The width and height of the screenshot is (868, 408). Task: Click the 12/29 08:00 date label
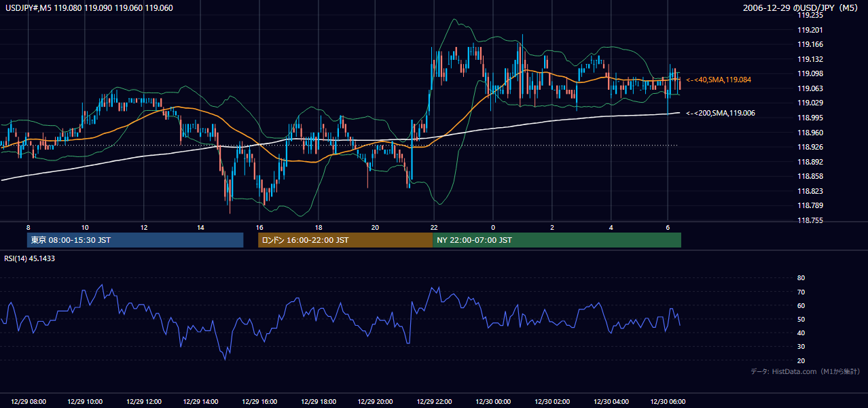pos(29,401)
